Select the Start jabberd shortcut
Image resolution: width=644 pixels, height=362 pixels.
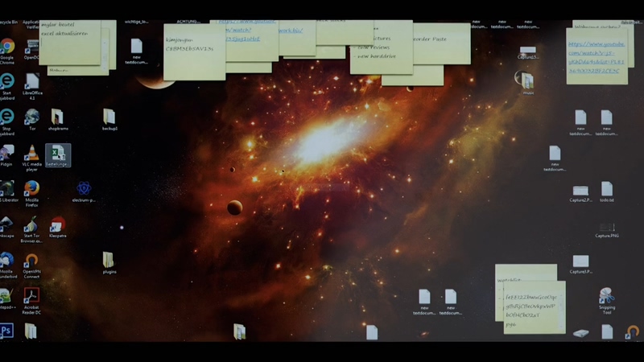pos(7,86)
